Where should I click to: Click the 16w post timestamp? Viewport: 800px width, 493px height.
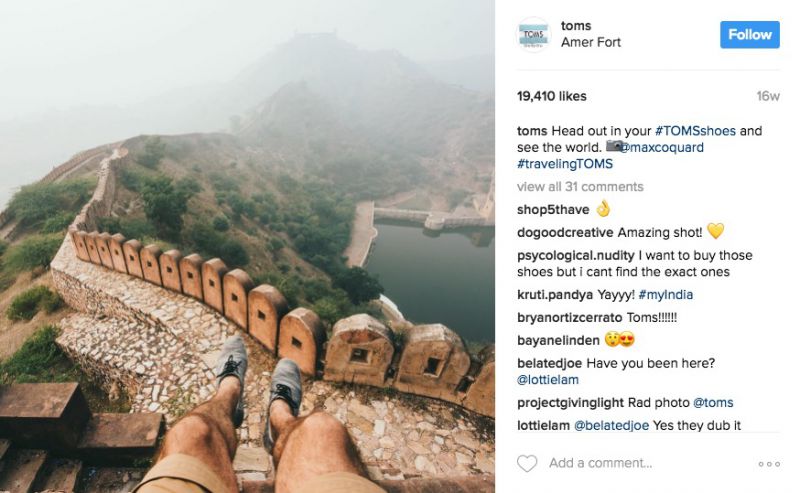pyautogui.click(x=768, y=96)
